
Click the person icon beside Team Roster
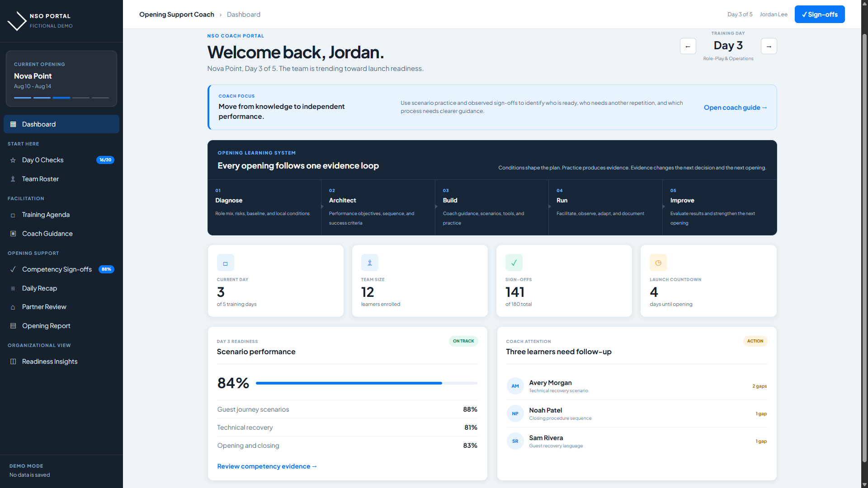click(13, 179)
